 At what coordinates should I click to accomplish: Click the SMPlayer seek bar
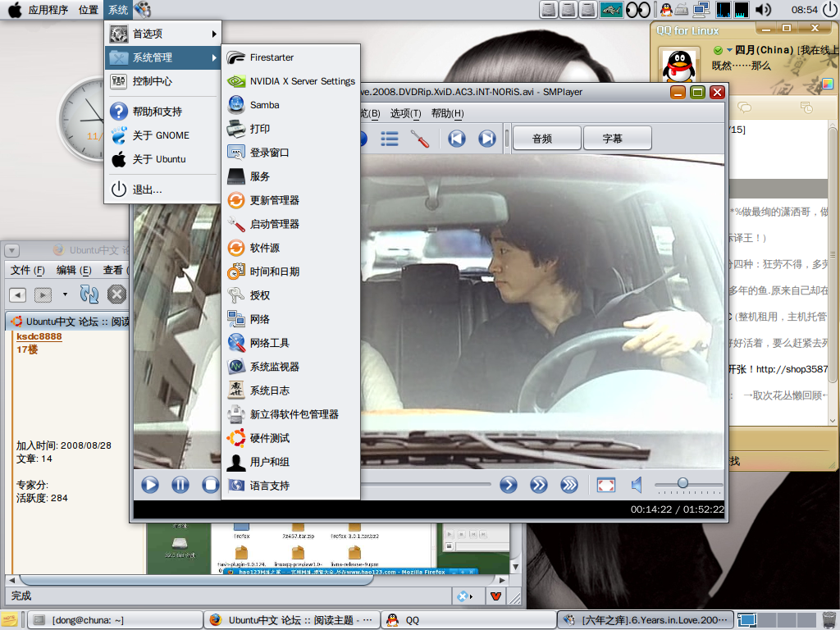click(x=426, y=484)
